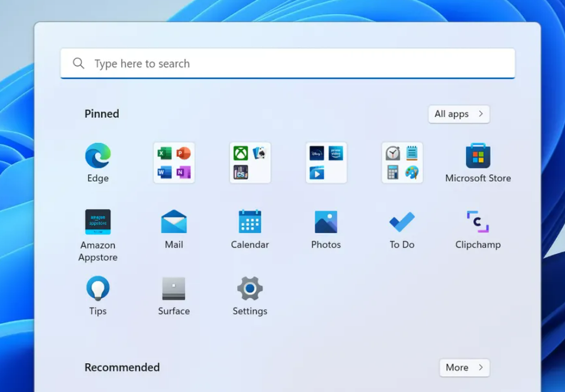Click the Paint palette icon in folder

(x=411, y=172)
